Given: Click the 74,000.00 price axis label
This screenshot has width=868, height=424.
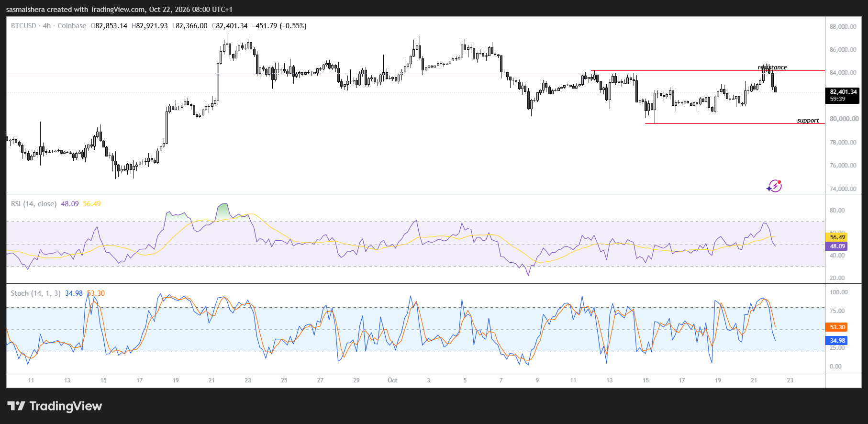Looking at the screenshot, I should (x=843, y=189).
